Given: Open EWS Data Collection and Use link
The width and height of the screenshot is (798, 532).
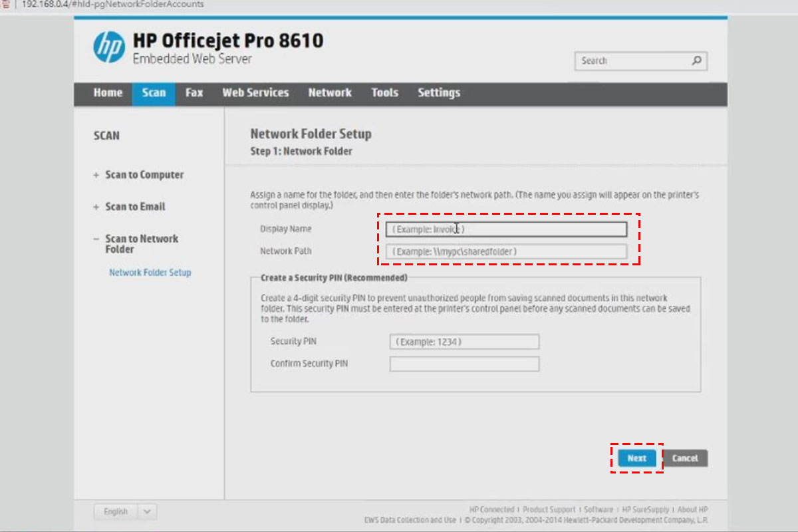Looking at the screenshot, I should click(410, 520).
